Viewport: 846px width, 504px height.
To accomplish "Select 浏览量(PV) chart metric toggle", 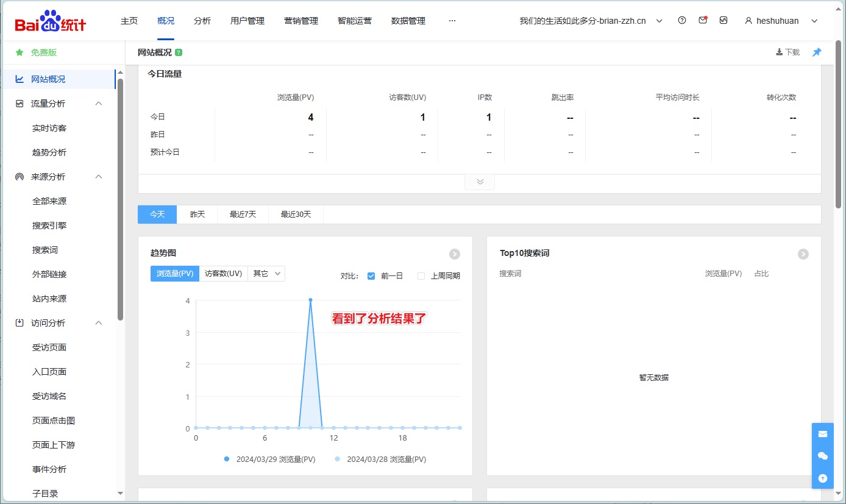I will (175, 274).
